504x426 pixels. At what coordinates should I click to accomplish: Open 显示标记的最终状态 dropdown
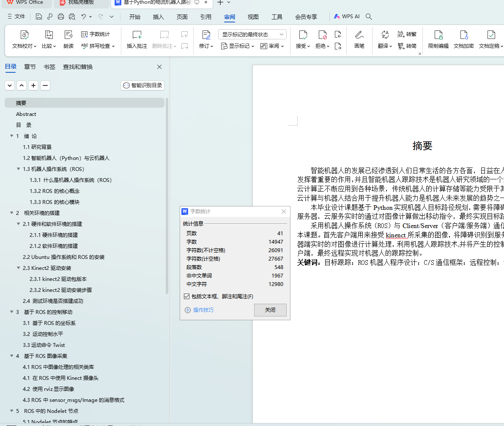[x=252, y=34]
